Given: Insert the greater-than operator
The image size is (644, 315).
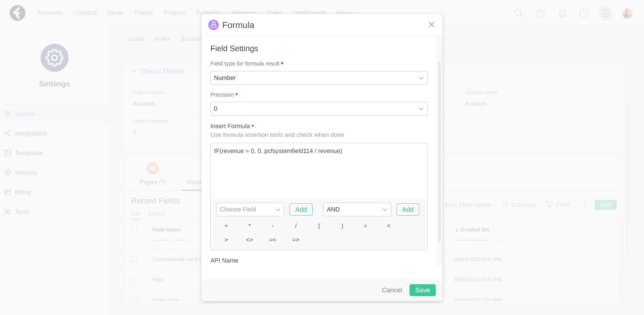Looking at the screenshot, I should 226,240.
